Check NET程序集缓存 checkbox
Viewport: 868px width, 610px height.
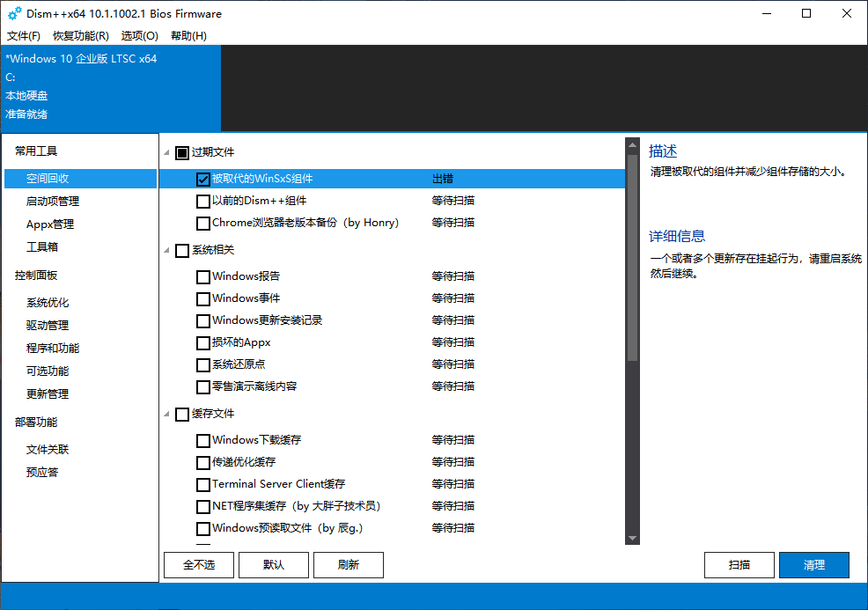[x=203, y=506]
